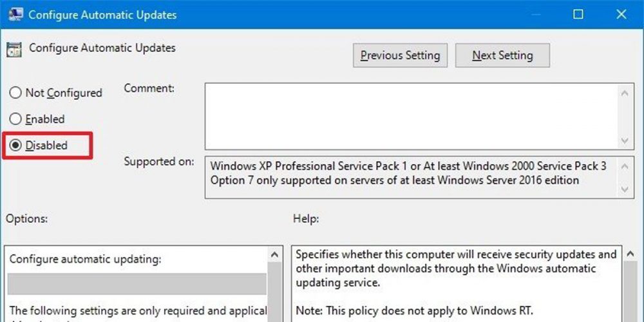Screen dimensions: 644x322
Task: Select the Not Configured radio option
Action: tap(15, 93)
